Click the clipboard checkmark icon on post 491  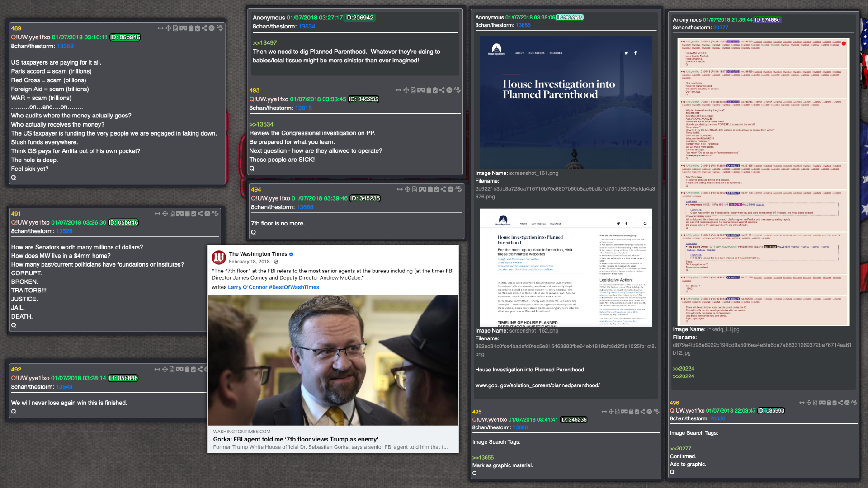pos(194,213)
